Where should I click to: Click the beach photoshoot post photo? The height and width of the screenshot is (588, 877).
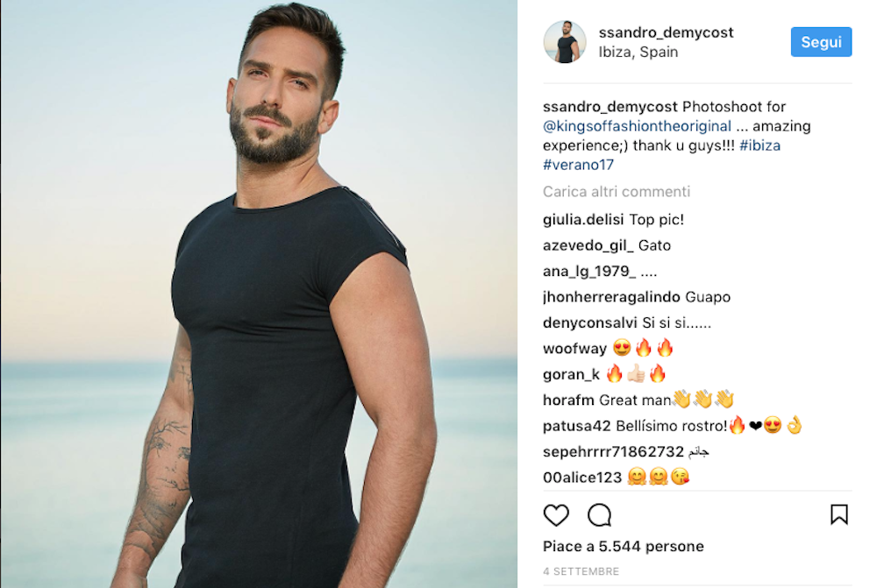(259, 294)
